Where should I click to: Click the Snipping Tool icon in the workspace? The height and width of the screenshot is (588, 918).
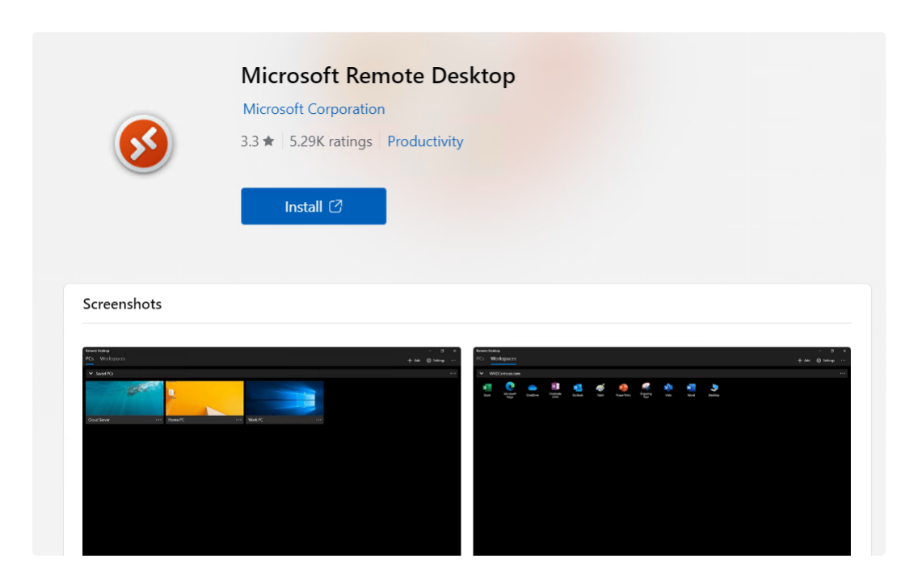coord(646,387)
